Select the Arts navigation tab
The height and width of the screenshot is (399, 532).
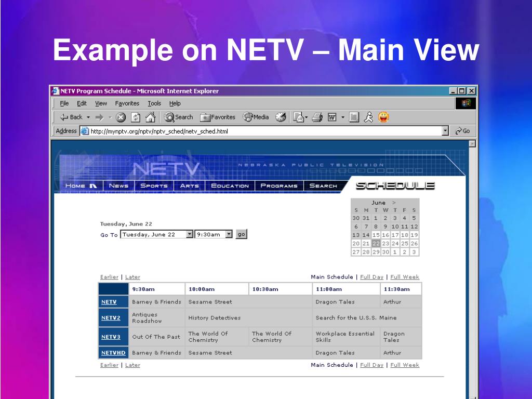pyautogui.click(x=189, y=186)
